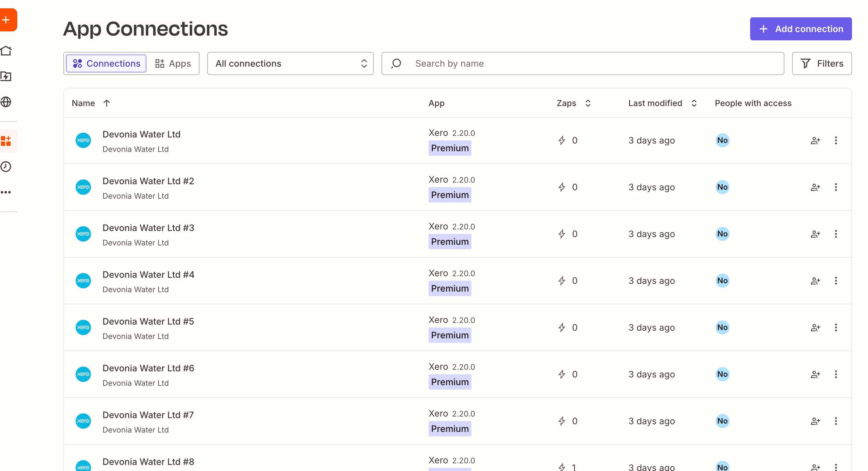This screenshot has width=868, height=471.
Task: Click the orange plus create button
Action: click(x=7, y=20)
